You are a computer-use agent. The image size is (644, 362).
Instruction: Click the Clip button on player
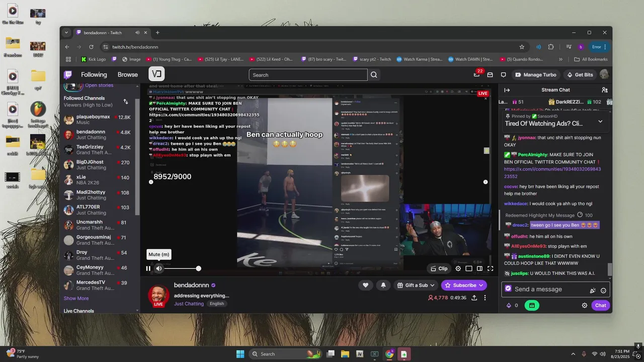(x=439, y=268)
